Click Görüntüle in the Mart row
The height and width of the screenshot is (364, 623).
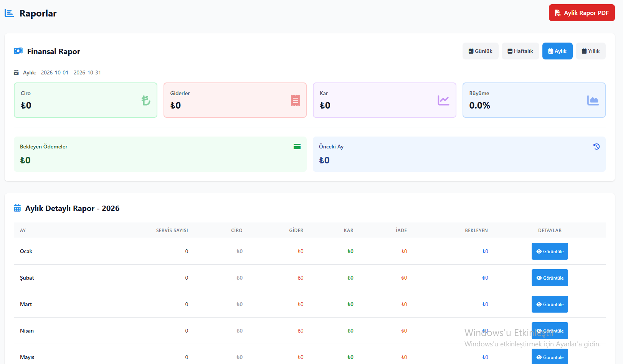[x=550, y=304]
